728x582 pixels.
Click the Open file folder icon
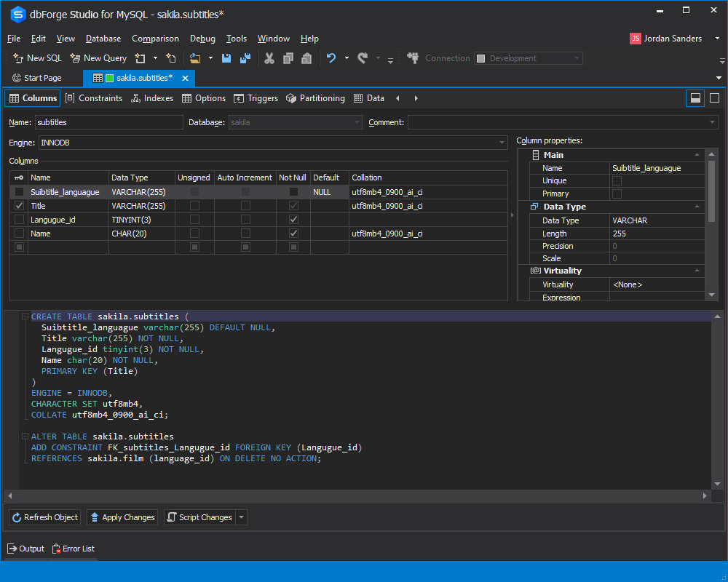(195, 58)
